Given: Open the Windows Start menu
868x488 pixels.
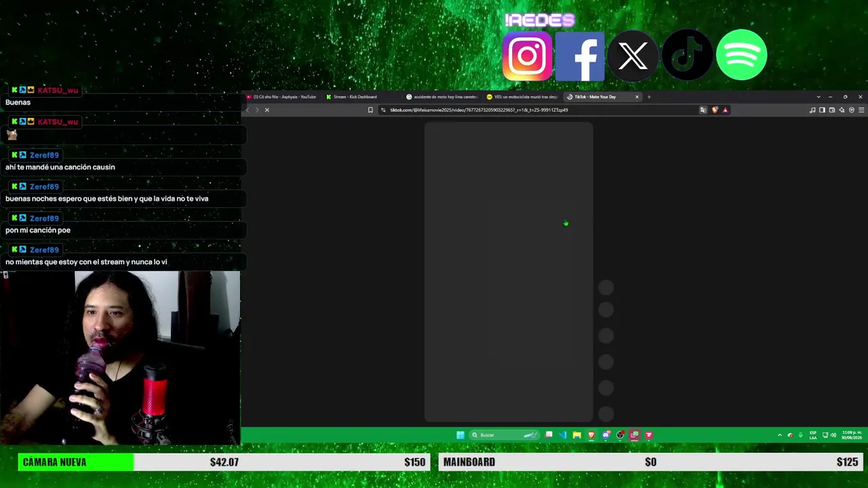Looking at the screenshot, I should (x=460, y=435).
